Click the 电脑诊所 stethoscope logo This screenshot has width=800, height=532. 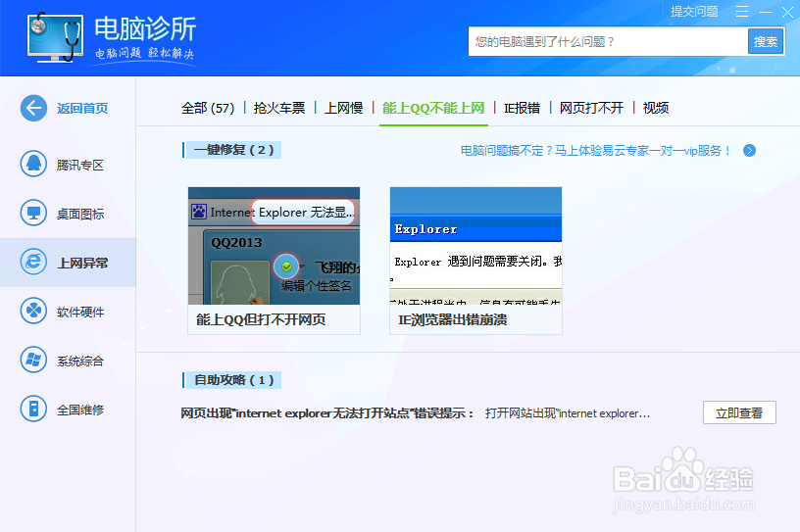point(55,36)
